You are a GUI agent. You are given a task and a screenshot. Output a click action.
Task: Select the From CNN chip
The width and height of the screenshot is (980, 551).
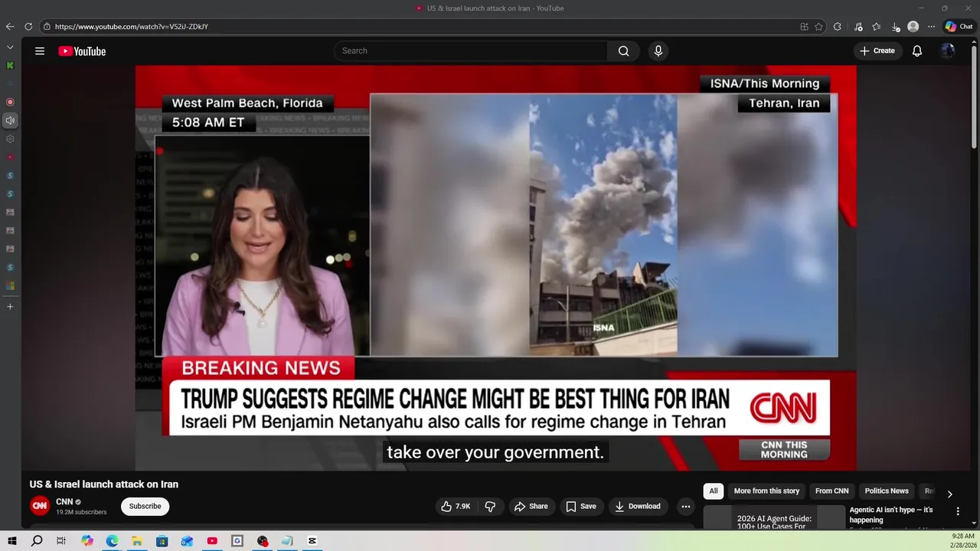pos(832,491)
